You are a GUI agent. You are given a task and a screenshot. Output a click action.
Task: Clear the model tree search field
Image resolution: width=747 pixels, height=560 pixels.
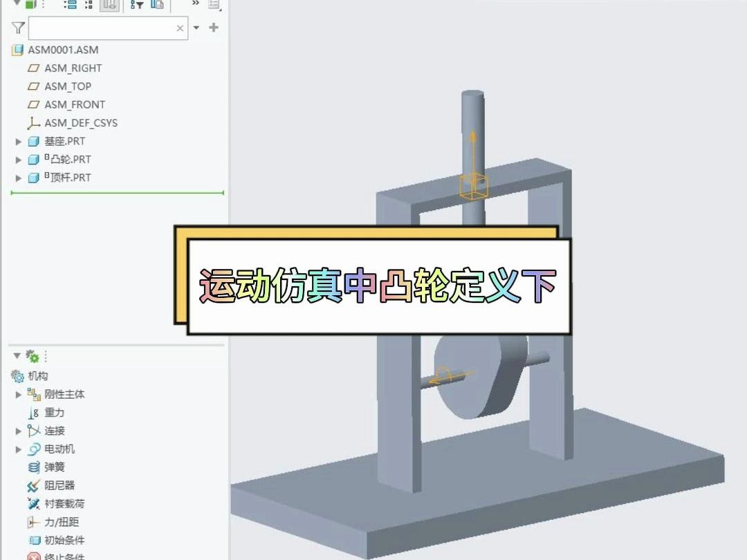pos(181,28)
